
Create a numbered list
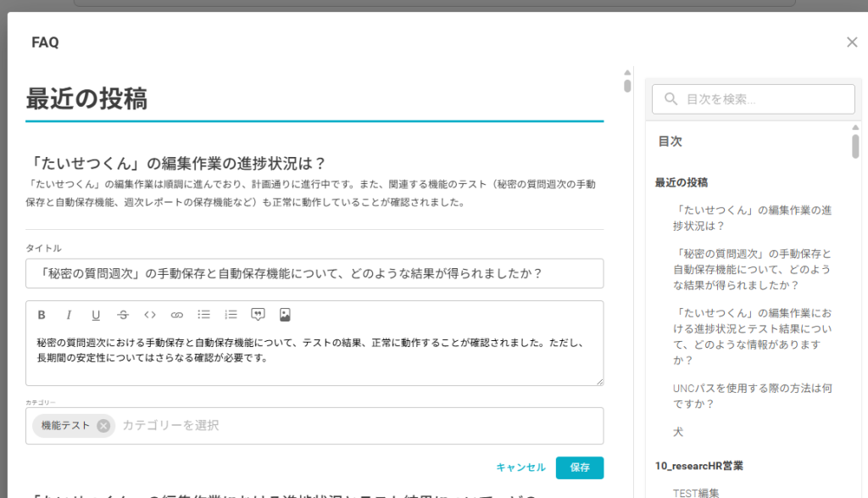[231, 315]
